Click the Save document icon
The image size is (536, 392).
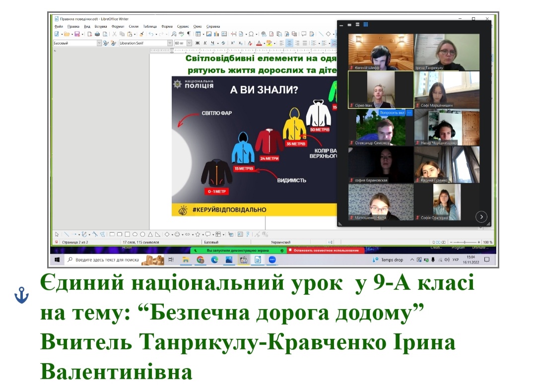coord(76,34)
